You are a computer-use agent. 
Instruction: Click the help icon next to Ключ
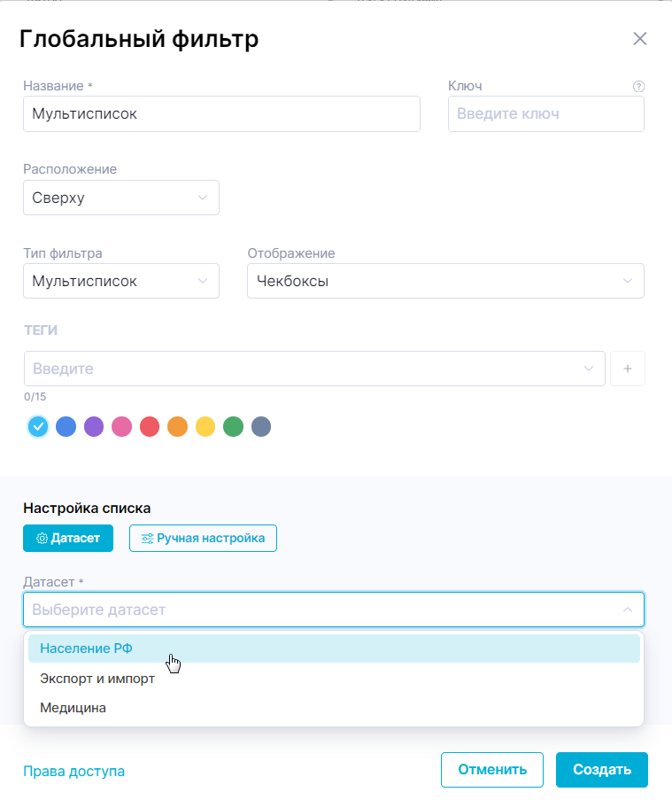(x=638, y=87)
